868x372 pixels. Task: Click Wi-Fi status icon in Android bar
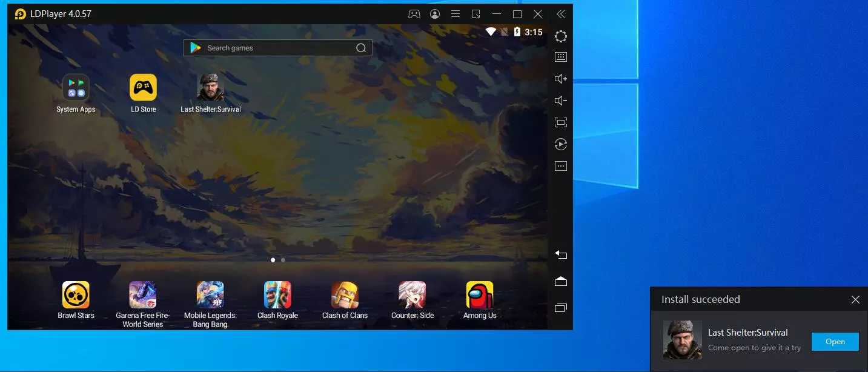click(491, 32)
